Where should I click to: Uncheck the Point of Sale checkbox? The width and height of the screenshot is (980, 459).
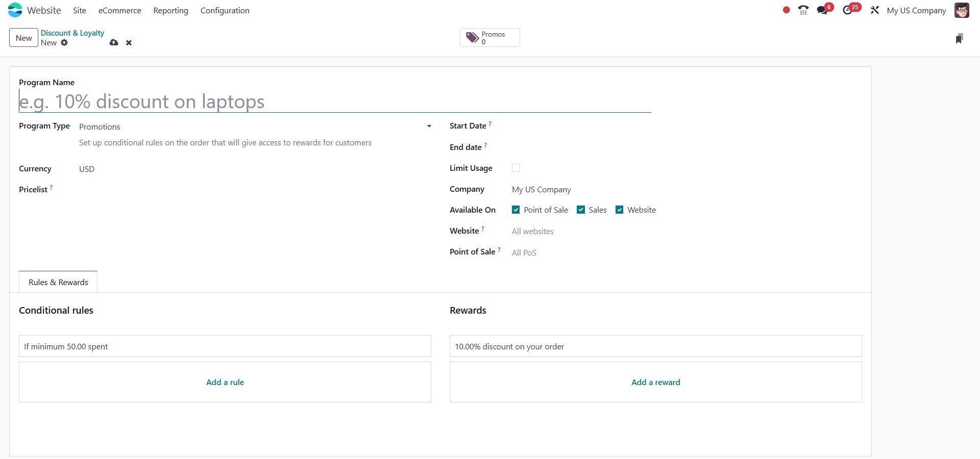tap(516, 210)
